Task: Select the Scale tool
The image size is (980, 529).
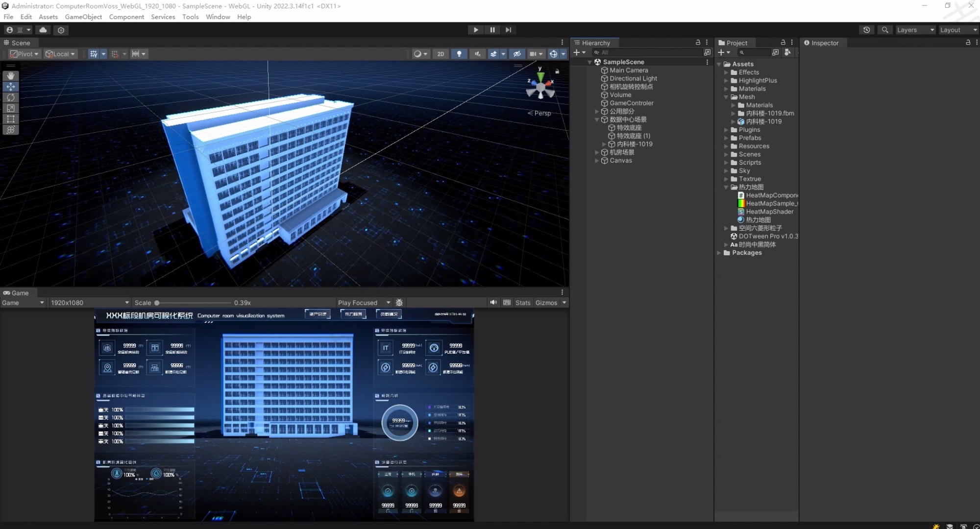Action: (x=11, y=108)
